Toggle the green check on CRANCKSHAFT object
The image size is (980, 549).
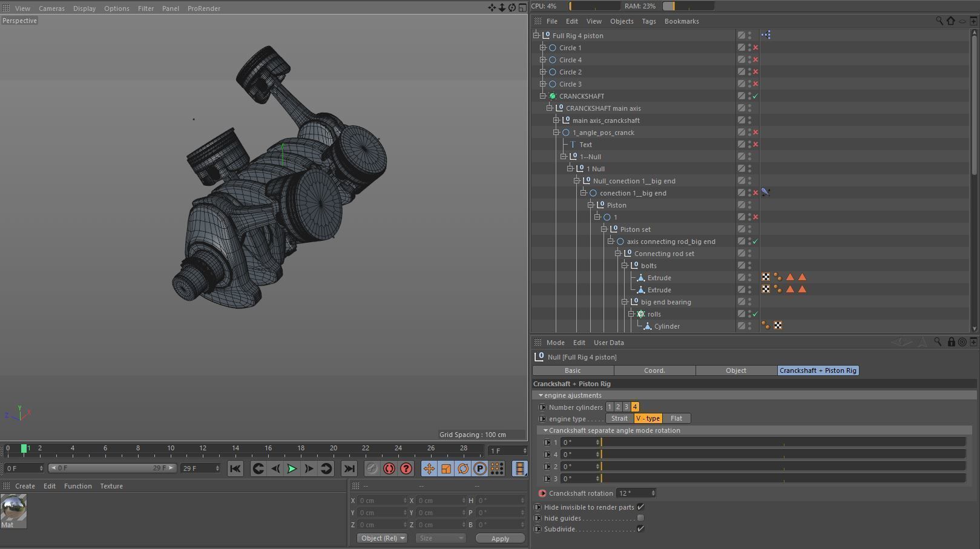point(755,96)
